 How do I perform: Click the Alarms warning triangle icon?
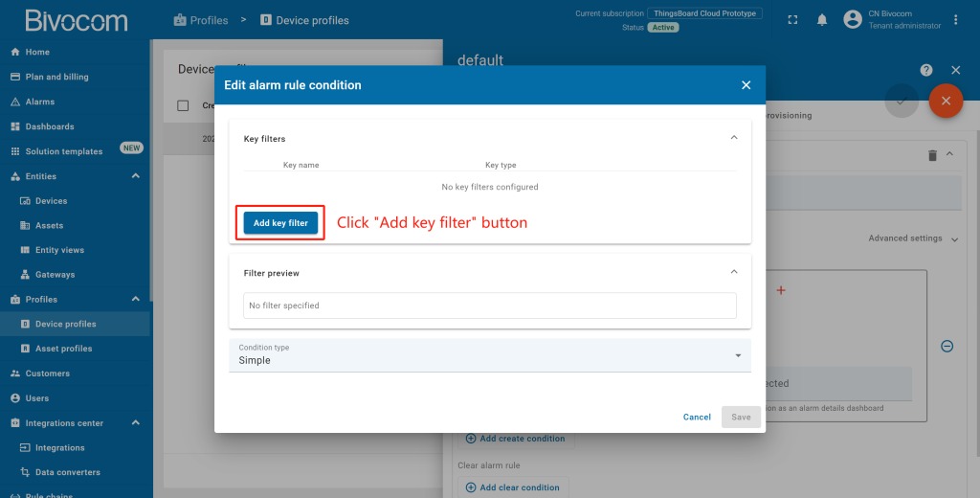15,102
